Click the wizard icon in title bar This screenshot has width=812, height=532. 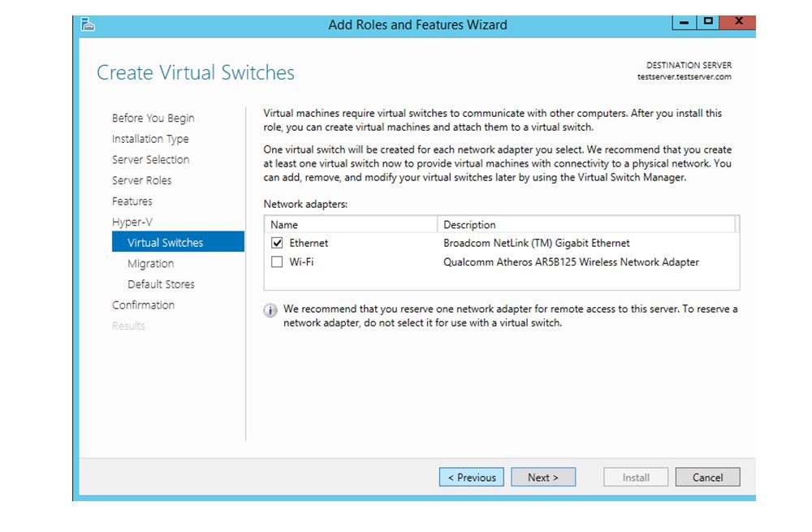coord(88,24)
